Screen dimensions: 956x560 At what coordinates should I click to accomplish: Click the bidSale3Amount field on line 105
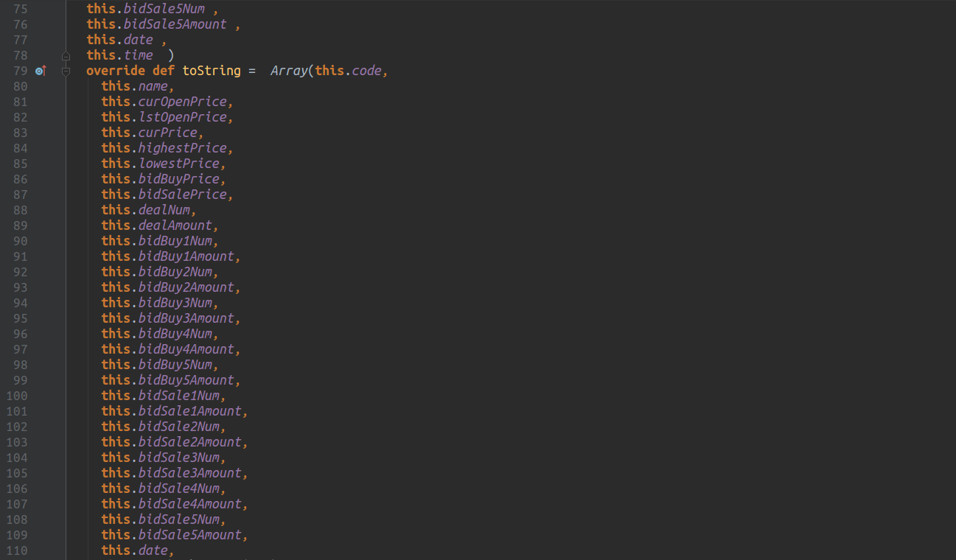[x=189, y=473]
